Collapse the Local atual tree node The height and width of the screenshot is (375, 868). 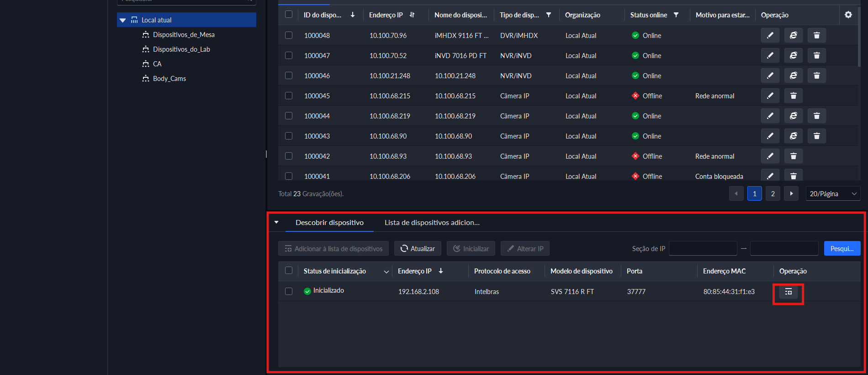click(122, 20)
